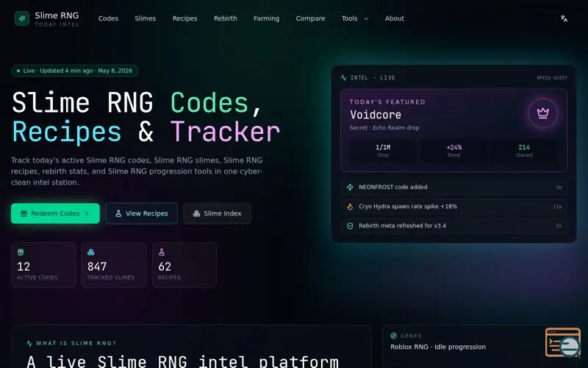
Task: Open the 62 Recipes stat card
Action: [x=184, y=265]
